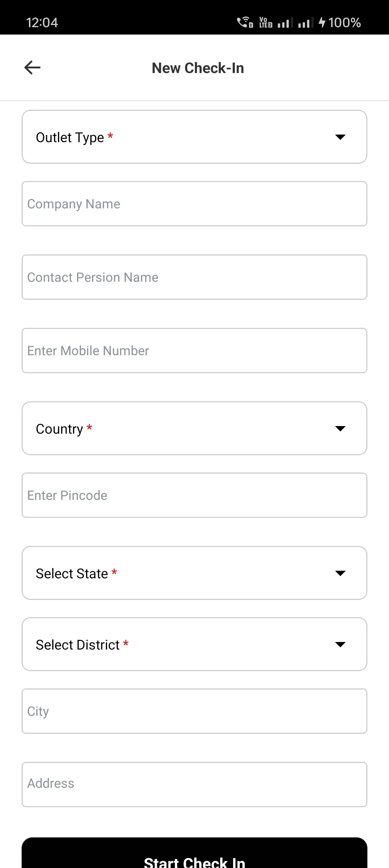Focus the City input field
This screenshot has height=868, width=389.
click(194, 711)
